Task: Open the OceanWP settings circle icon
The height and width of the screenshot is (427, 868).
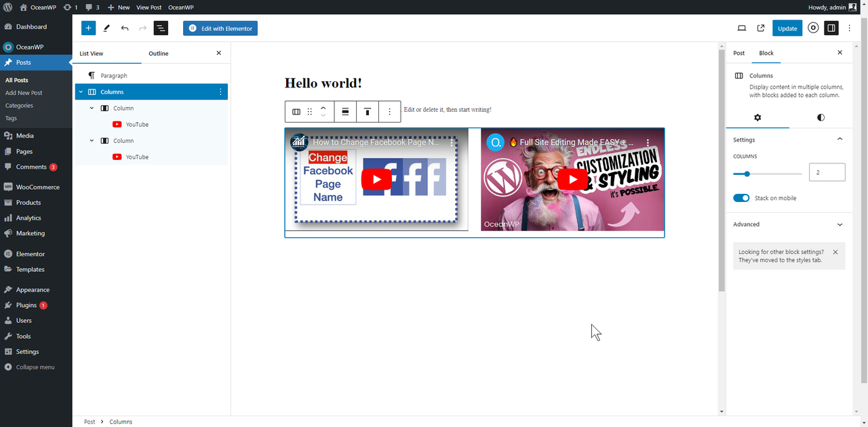Action: [813, 28]
